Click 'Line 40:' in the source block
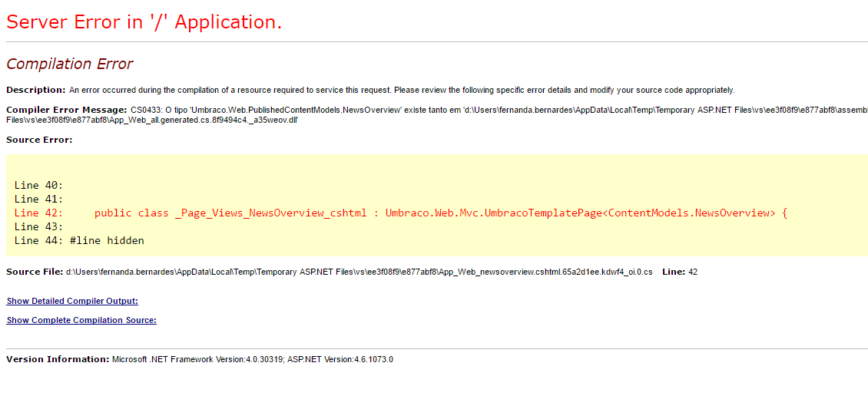Image resolution: width=868 pixels, height=419 pixels. (x=38, y=185)
